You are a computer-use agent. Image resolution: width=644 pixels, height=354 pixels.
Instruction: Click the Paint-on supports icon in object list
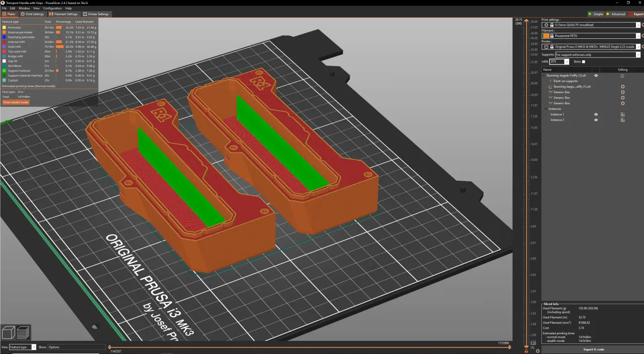[550, 81]
